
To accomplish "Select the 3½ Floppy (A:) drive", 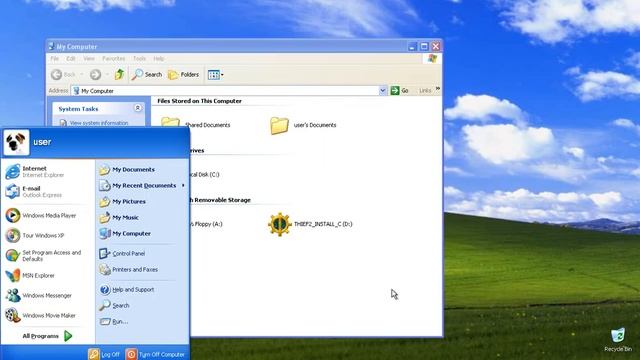I will 205,224.
